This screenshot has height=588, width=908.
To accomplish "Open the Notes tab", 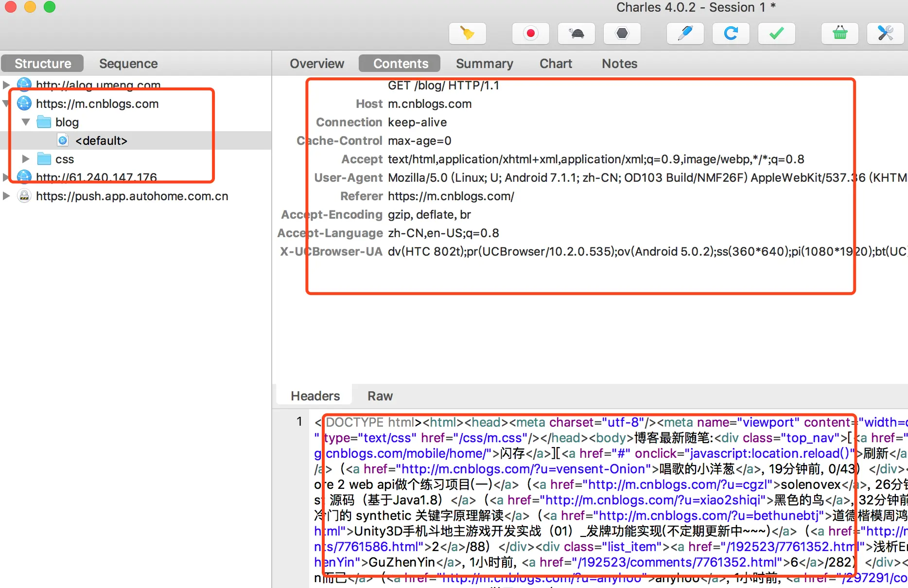I will click(619, 64).
